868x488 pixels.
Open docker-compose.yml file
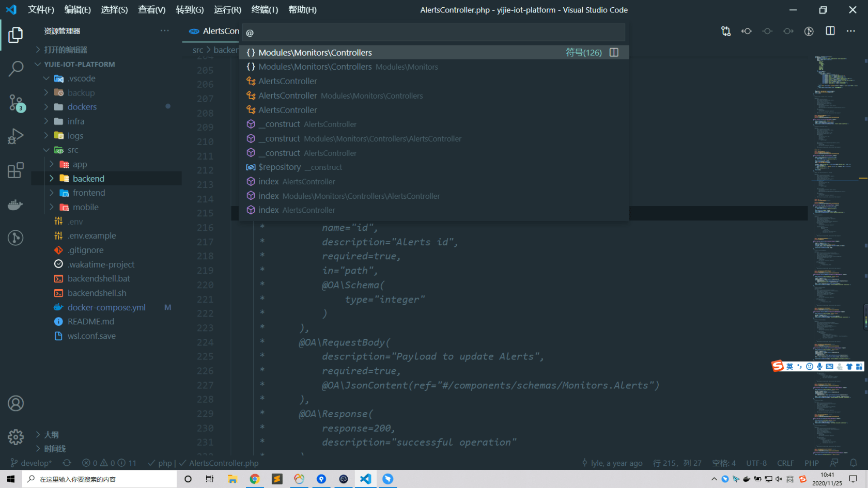(106, 307)
